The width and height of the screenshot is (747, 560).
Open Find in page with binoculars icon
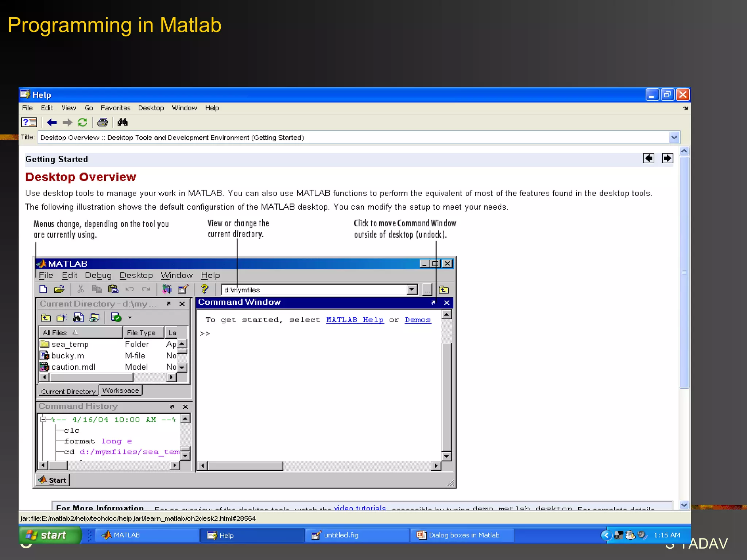pos(123,122)
